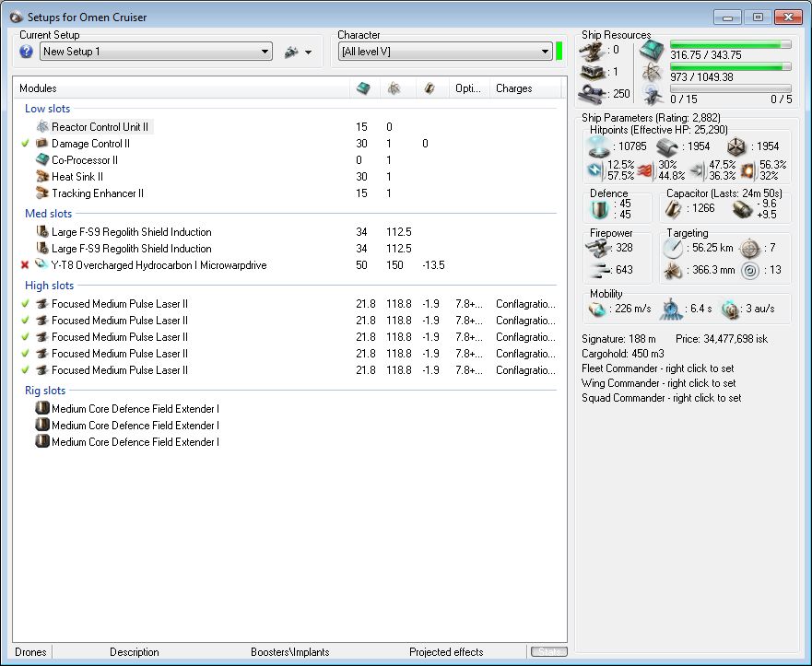Click the Tracking Enhancer II icon
Image resolution: width=812 pixels, height=666 pixels.
42,193
